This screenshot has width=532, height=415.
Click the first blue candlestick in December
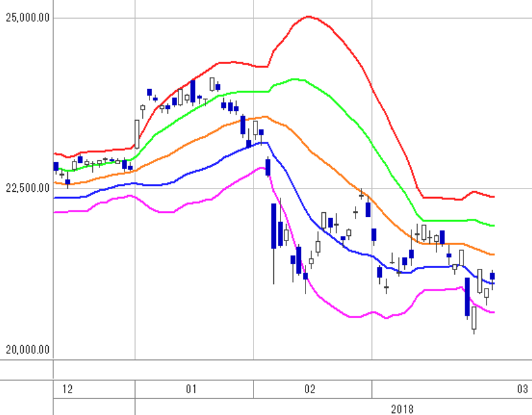pyautogui.click(x=56, y=167)
